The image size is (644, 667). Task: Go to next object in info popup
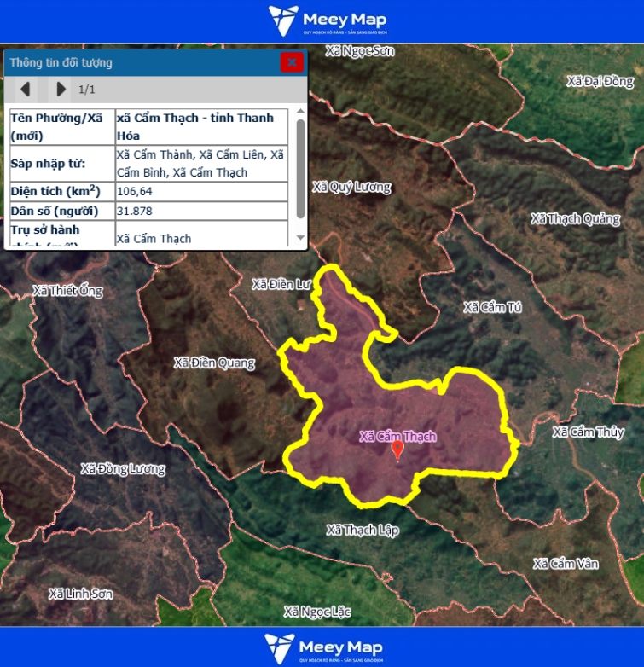[x=60, y=89]
